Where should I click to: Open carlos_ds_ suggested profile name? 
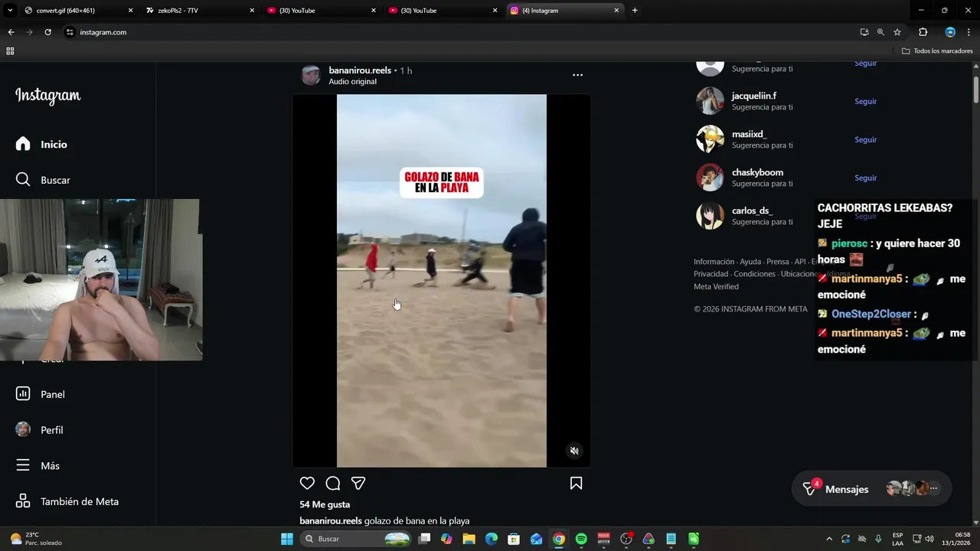tap(752, 210)
